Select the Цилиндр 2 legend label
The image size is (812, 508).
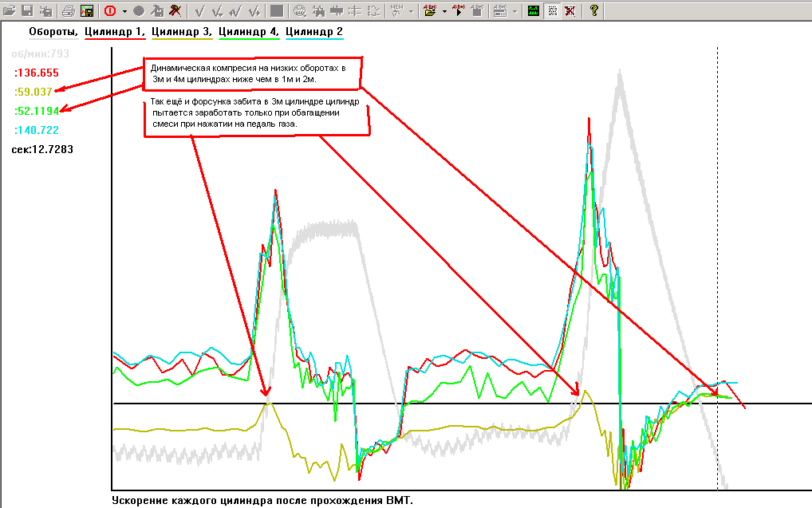[314, 32]
